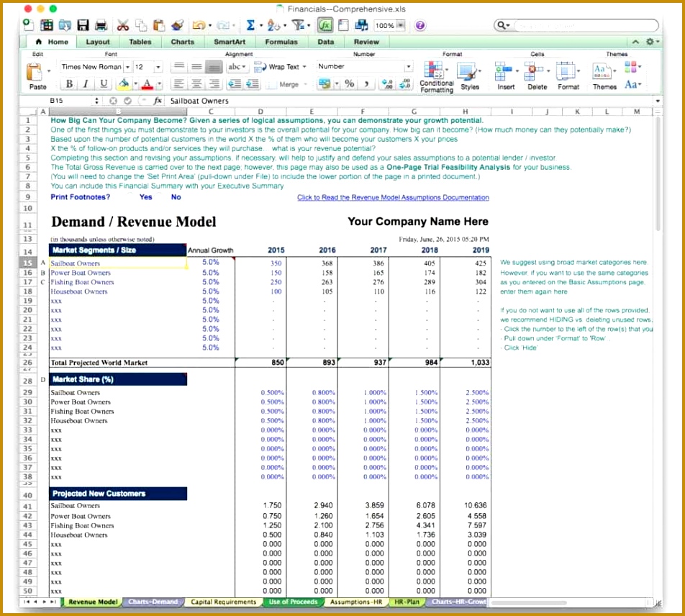Open the Help question mark icon
The height and width of the screenshot is (616, 685).
(419, 25)
